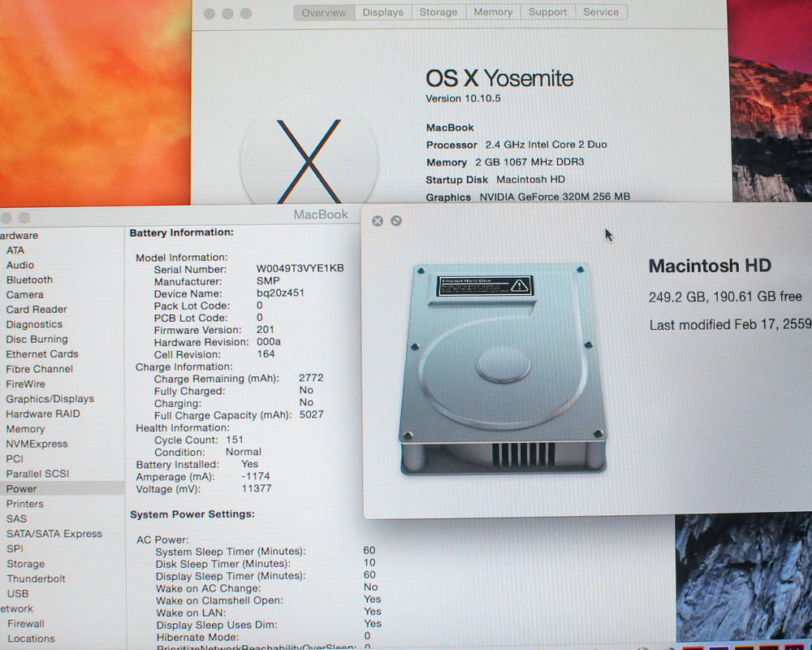
Task: Select USB in the sidebar
Action: click(18, 593)
